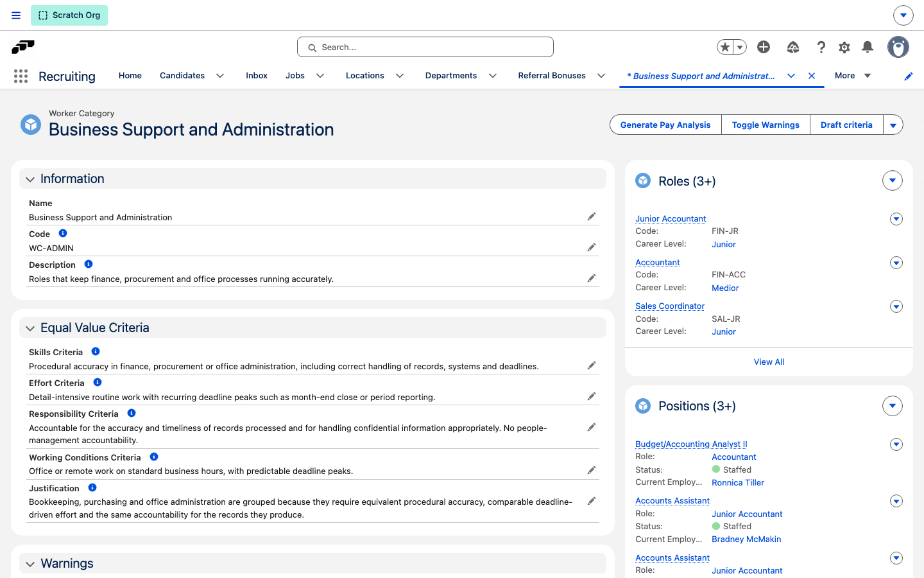The image size is (924, 578).
Task: Collapse the Warnings section
Action: (x=30, y=564)
